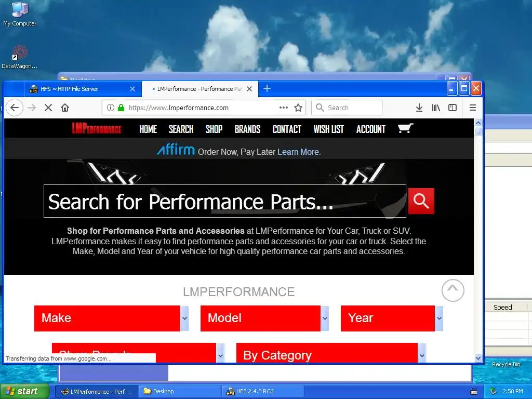The height and width of the screenshot is (399, 532).
Task: Close the HFS HTTP File Server tab
Action: tap(132, 89)
